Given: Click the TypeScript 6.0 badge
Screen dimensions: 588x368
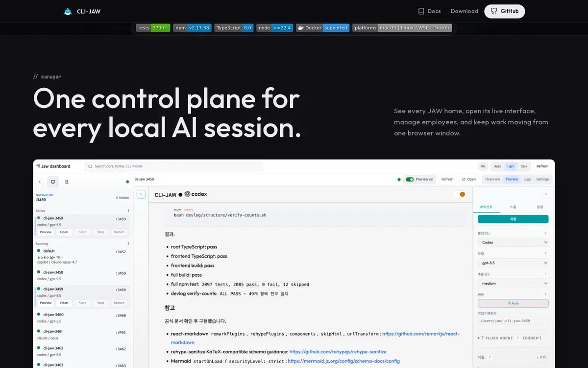Looking at the screenshot, I should point(234,28).
